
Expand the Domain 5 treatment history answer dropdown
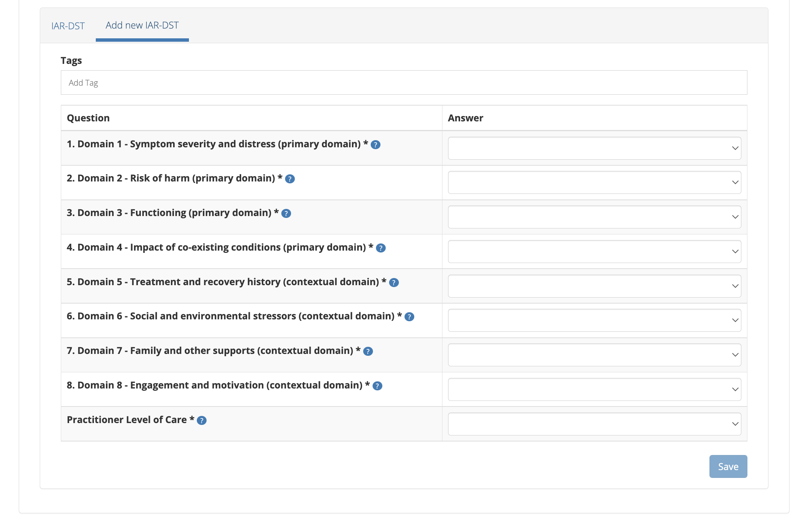tap(595, 286)
